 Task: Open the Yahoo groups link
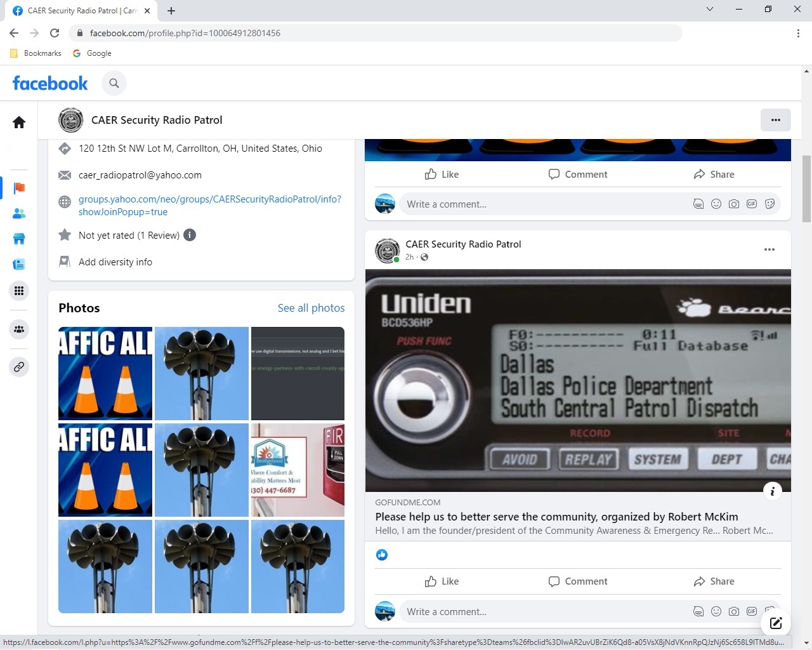[210, 206]
